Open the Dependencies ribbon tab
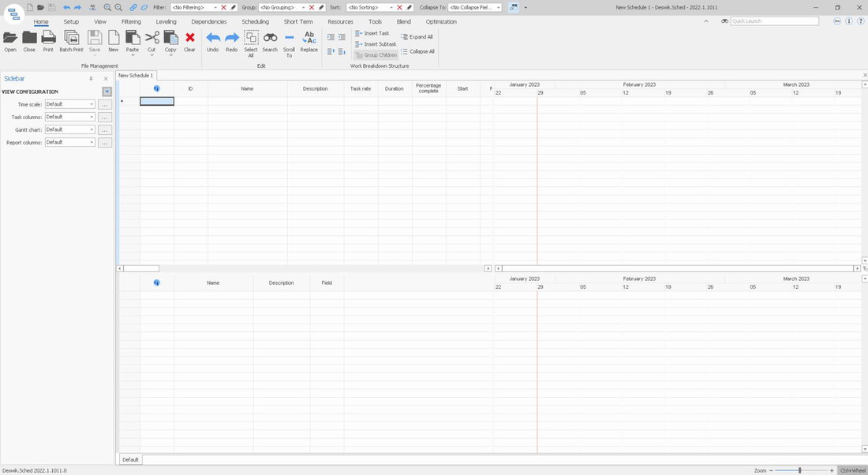The image size is (868, 475). tap(208, 21)
